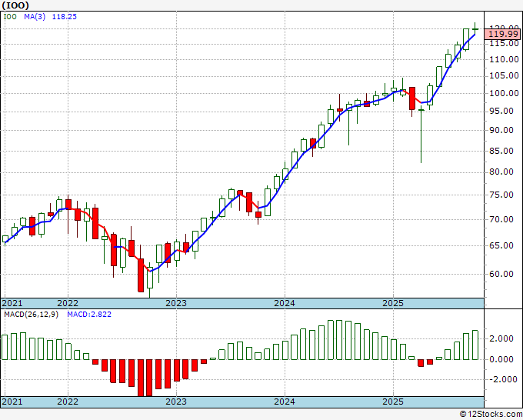The width and height of the screenshot is (523, 420).
Task: Click the 2021 label on price timeline
Action: click(x=12, y=303)
